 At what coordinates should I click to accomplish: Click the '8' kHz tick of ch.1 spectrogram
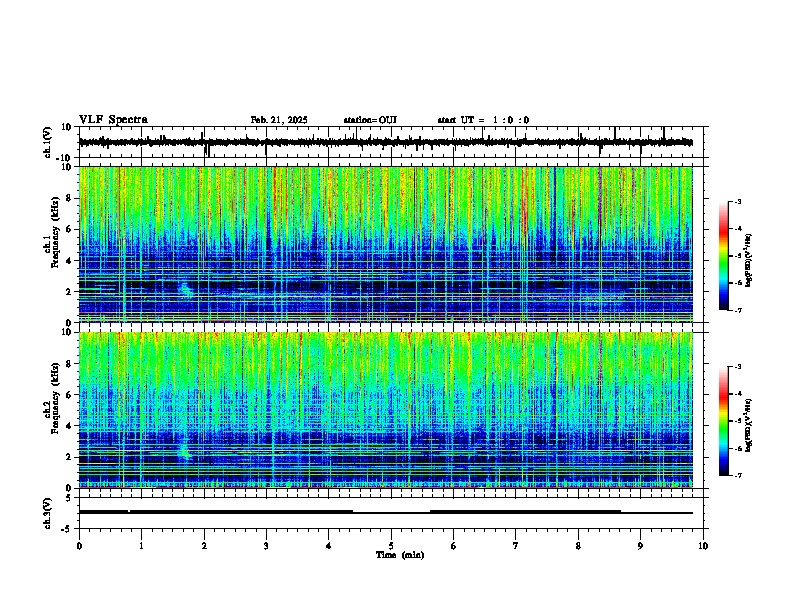[x=70, y=198]
